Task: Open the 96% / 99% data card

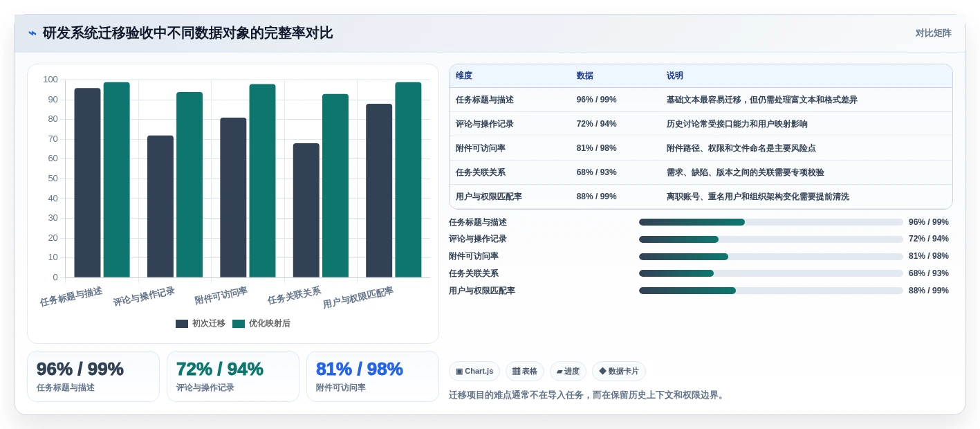Action: coord(93,376)
